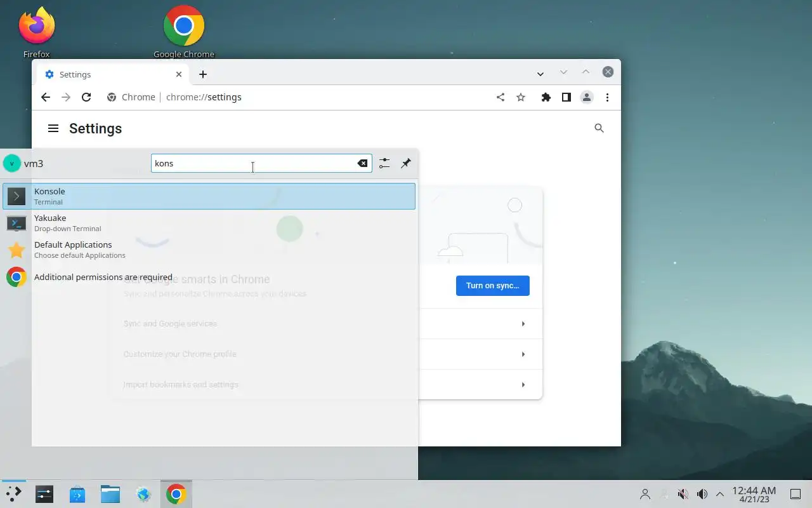Launch System Settings from taskbar

pos(44,493)
